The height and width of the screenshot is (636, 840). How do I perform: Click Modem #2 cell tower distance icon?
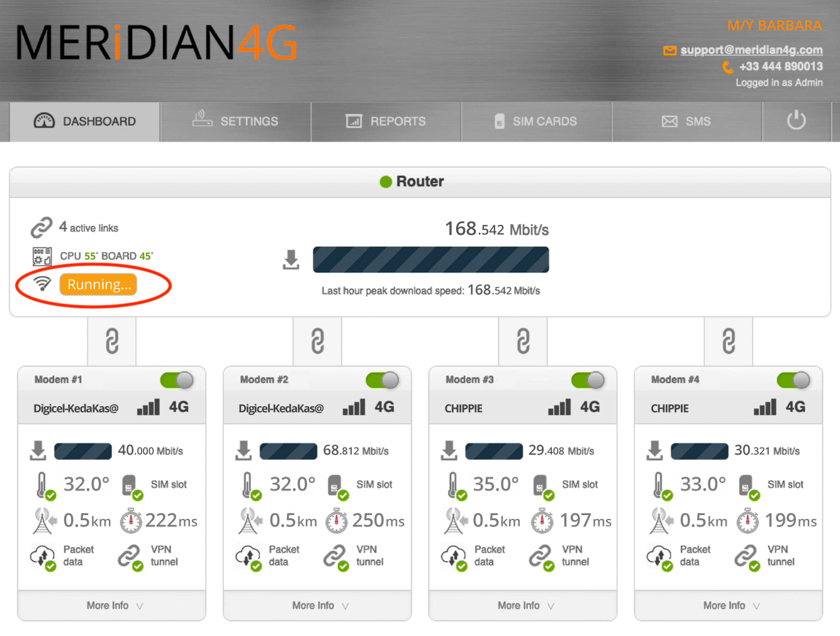250,521
